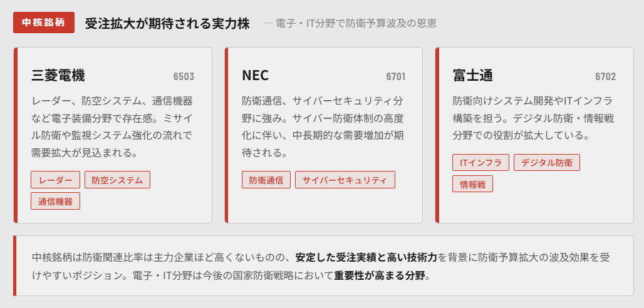Click the 中核銘柄 red badge
The width and height of the screenshot is (644, 308).
(43, 23)
